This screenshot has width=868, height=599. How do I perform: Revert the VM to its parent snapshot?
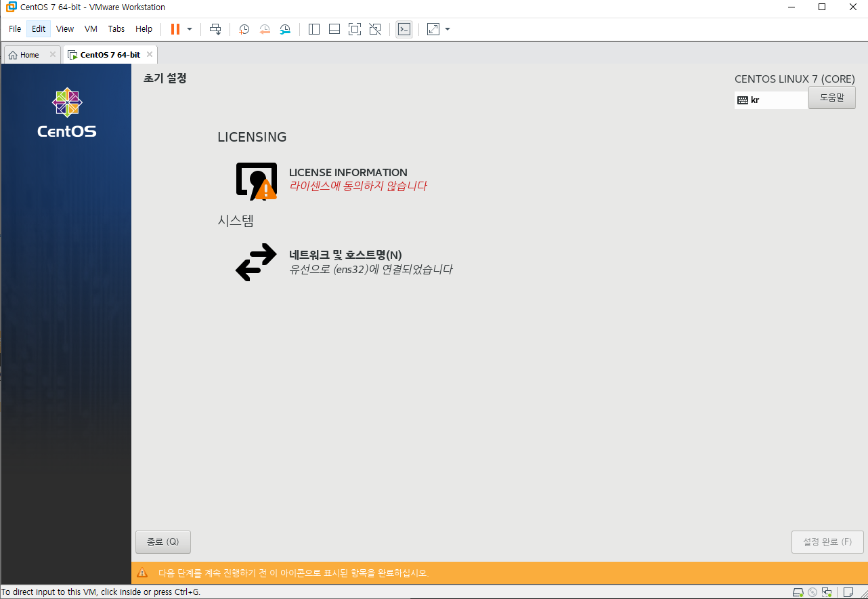click(265, 29)
